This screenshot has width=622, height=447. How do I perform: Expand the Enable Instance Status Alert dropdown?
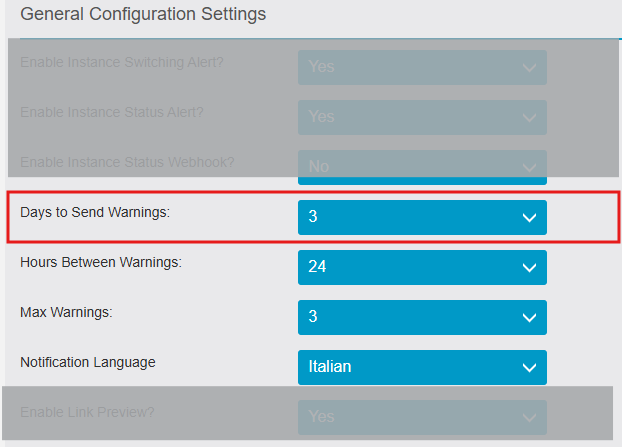point(421,117)
